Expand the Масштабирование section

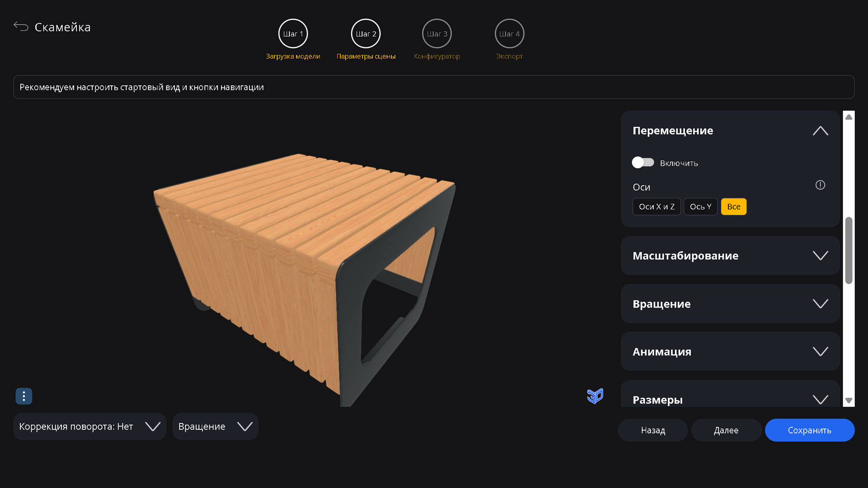coord(821,255)
